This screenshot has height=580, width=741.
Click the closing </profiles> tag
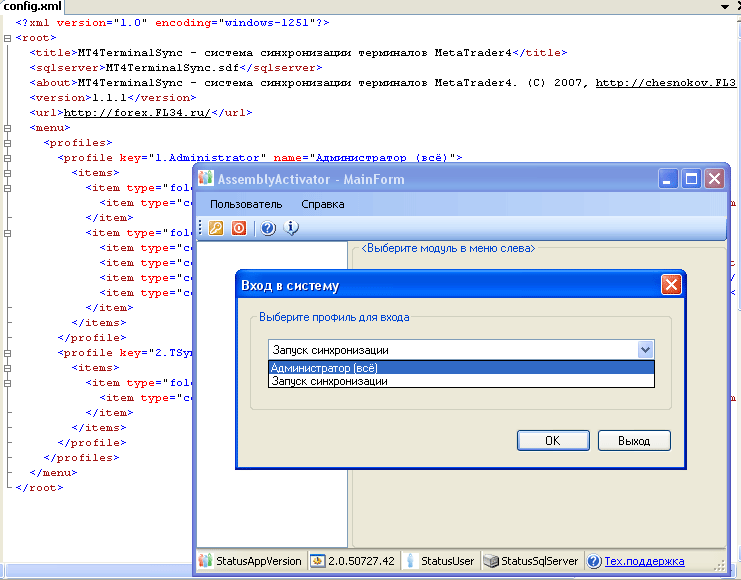click(x=81, y=458)
